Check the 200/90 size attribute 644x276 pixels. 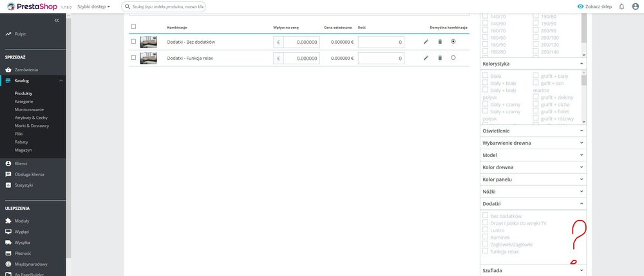[x=536, y=30]
